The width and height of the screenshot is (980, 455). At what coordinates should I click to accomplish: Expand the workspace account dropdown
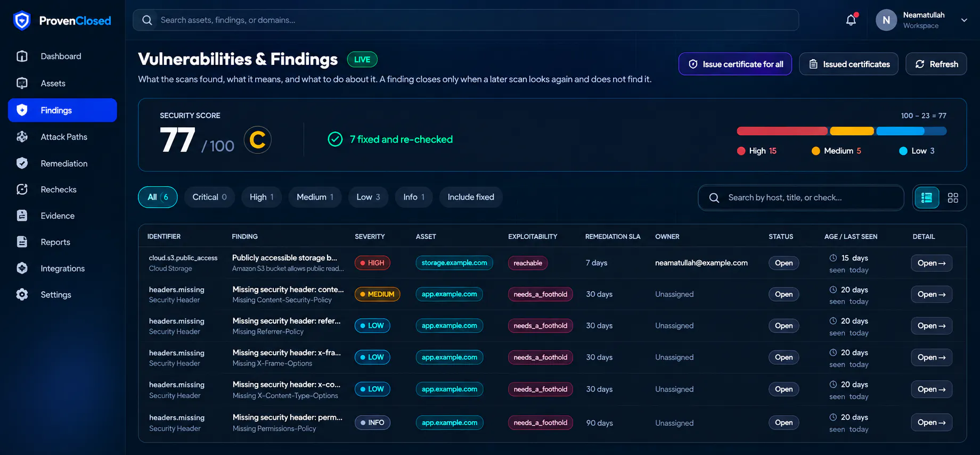click(964, 20)
